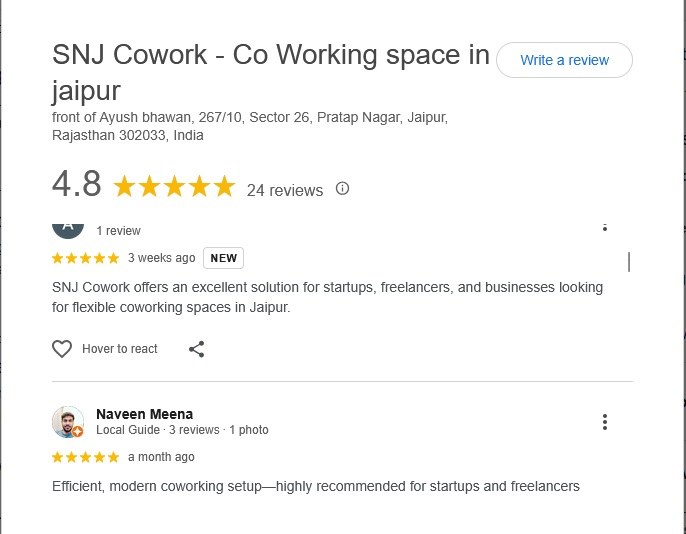Open the Naveen Meena reviewer name link
This screenshot has height=534, width=686.
click(x=144, y=414)
